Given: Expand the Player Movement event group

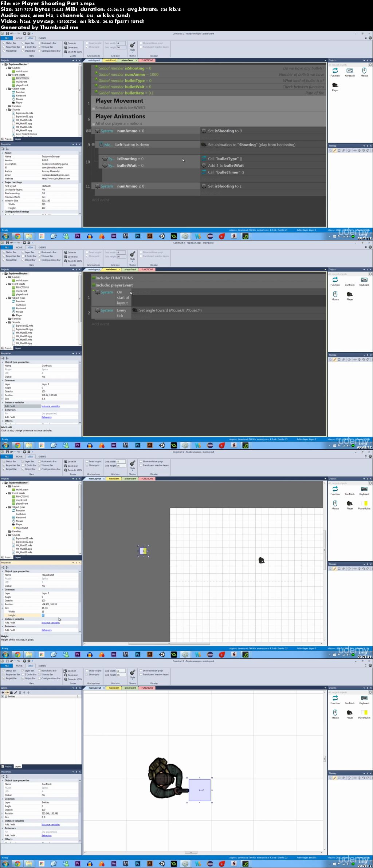Looking at the screenshot, I should 93,108.
